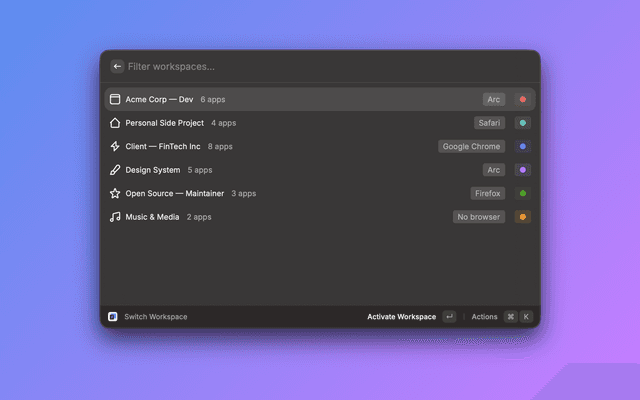
Task: Click the red color dot for Acme Corp
Action: pos(522,99)
